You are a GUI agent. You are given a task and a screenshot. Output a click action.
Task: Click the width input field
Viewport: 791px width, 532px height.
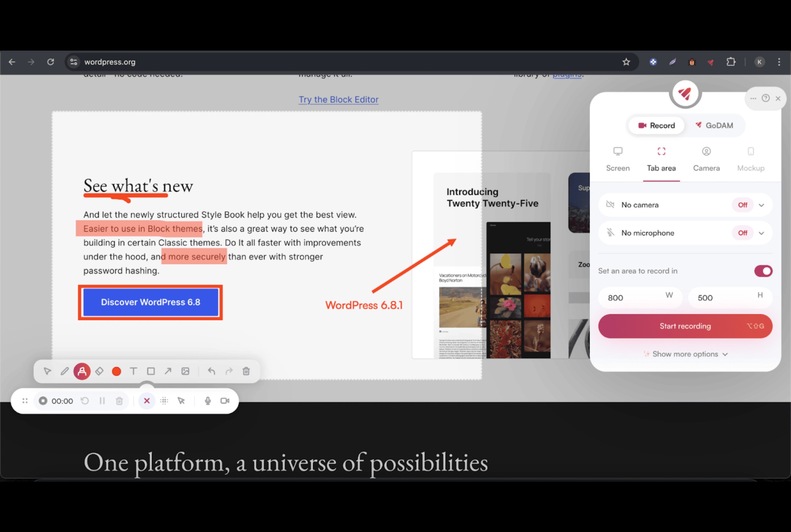(x=633, y=298)
